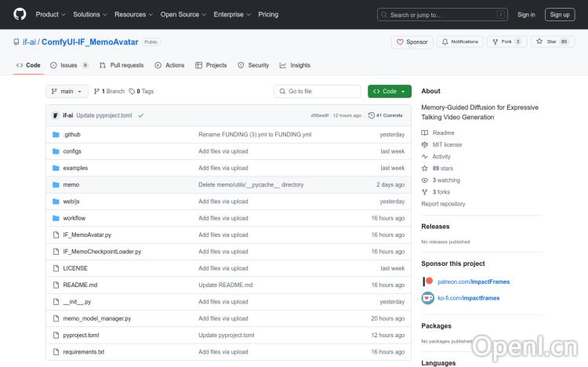Click the Sign up button
This screenshot has height=367, width=588.
click(x=559, y=14)
